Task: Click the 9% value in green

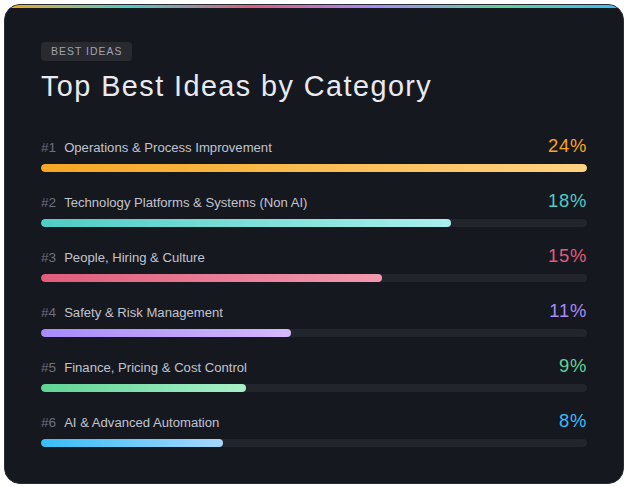Action: tap(572, 366)
